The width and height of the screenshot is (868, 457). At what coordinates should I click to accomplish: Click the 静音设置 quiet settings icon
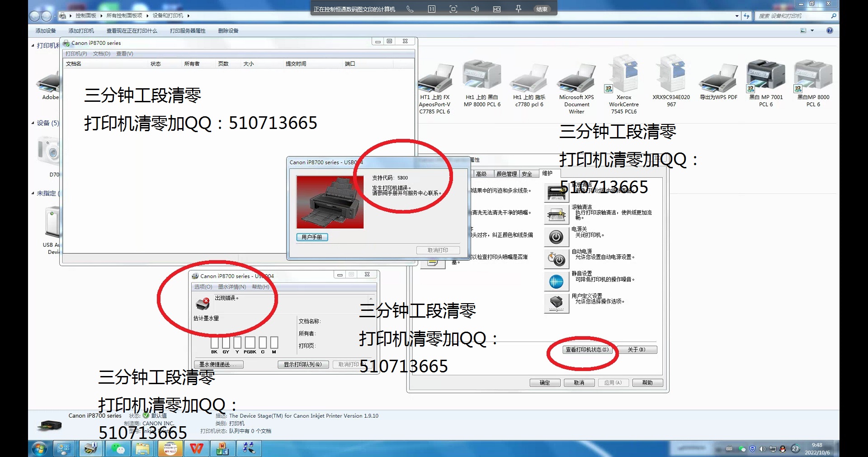coord(557,281)
